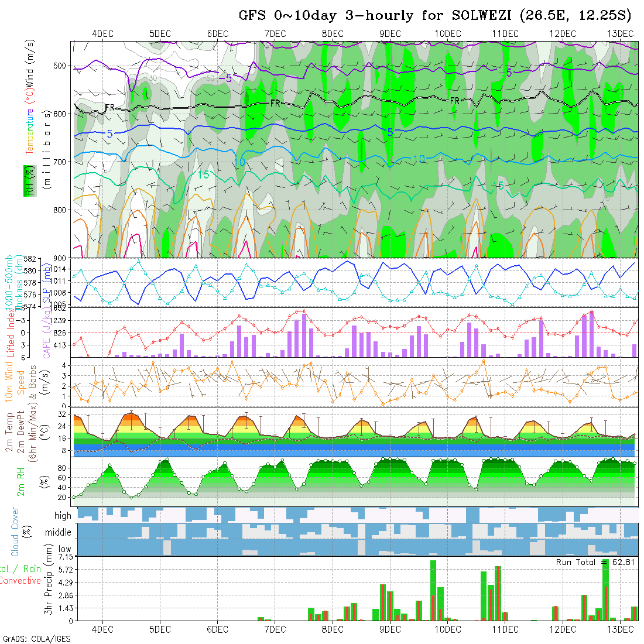
Task: Click the red 'Convective' legend text
Action: 20,580
